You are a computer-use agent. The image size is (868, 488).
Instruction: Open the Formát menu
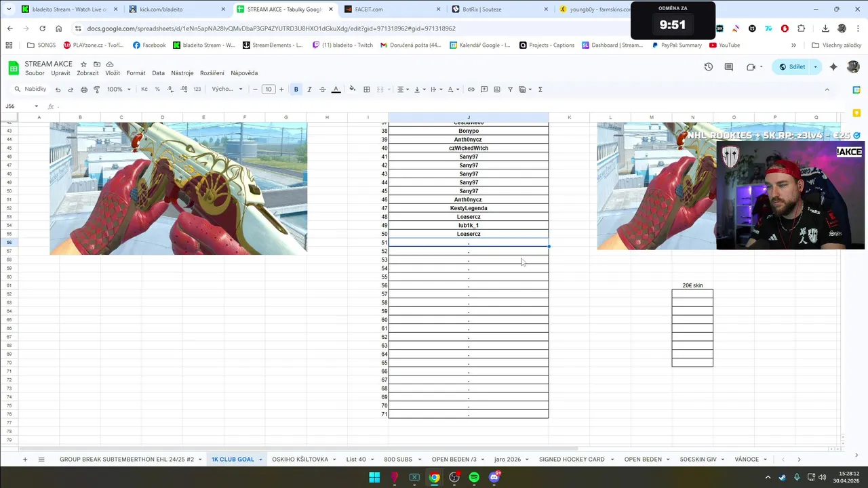click(136, 73)
